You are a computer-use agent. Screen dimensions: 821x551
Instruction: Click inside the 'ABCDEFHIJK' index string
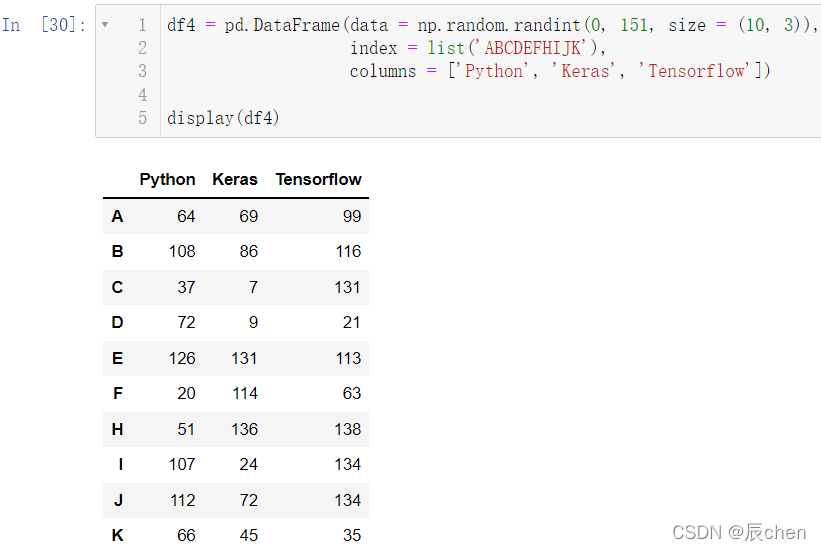point(534,48)
